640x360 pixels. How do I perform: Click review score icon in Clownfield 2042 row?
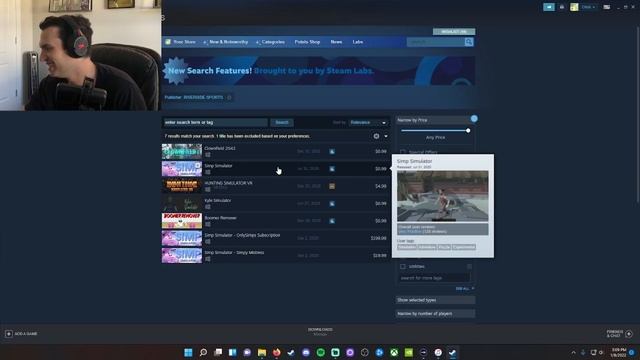point(332,151)
